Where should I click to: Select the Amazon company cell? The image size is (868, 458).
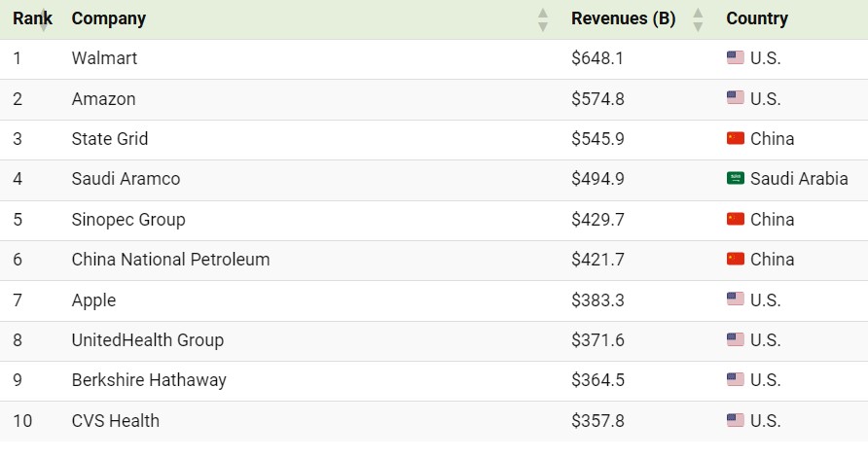click(x=103, y=99)
